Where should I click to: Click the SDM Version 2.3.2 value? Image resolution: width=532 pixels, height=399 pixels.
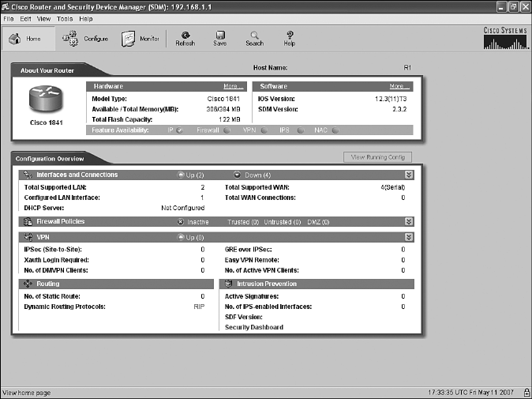click(399, 109)
